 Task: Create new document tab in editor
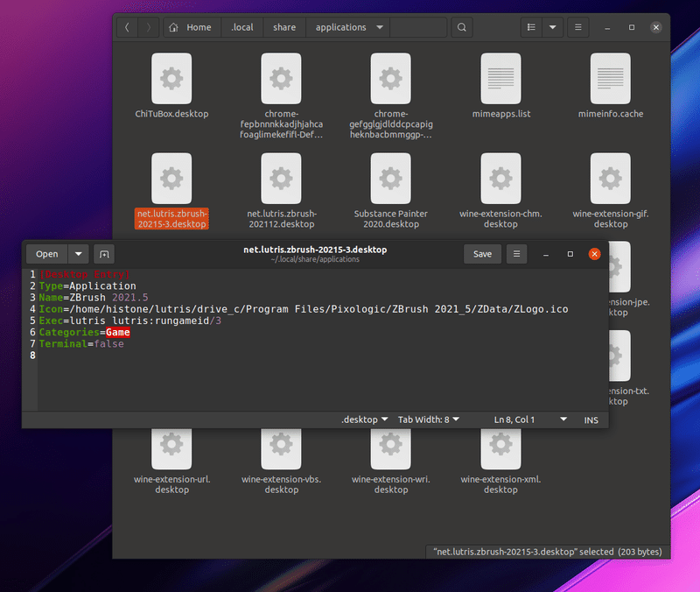(x=104, y=254)
